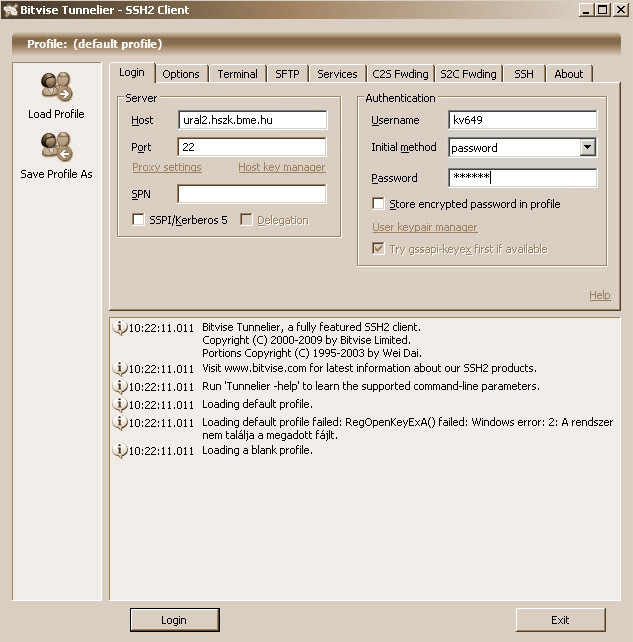The image size is (633, 642).
Task: Click the Exit button
Action: pyautogui.click(x=560, y=620)
